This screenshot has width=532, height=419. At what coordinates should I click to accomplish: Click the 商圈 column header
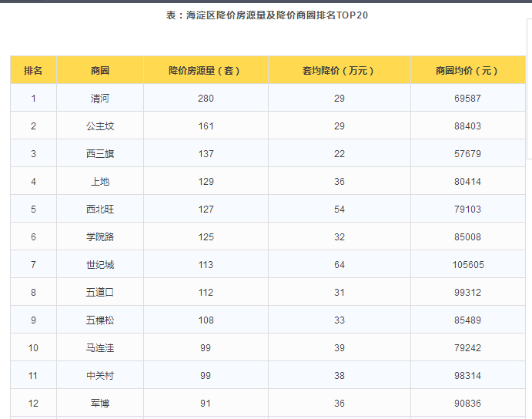click(x=100, y=70)
